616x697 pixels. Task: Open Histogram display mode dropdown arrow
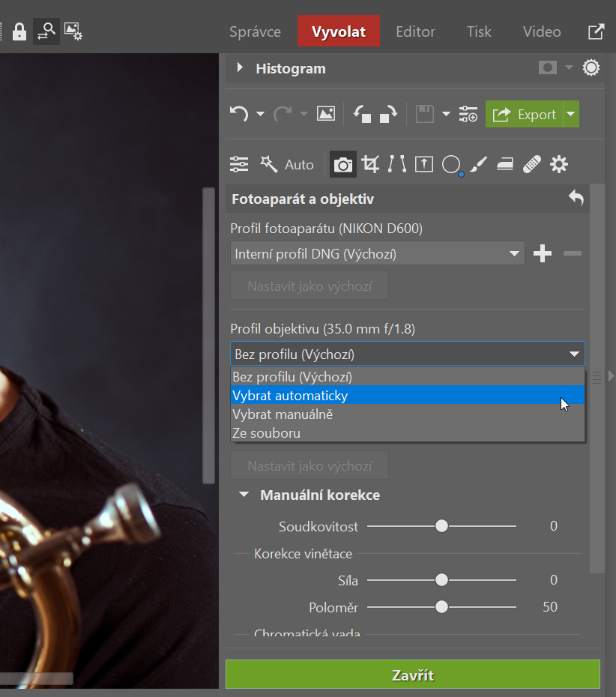tap(569, 68)
